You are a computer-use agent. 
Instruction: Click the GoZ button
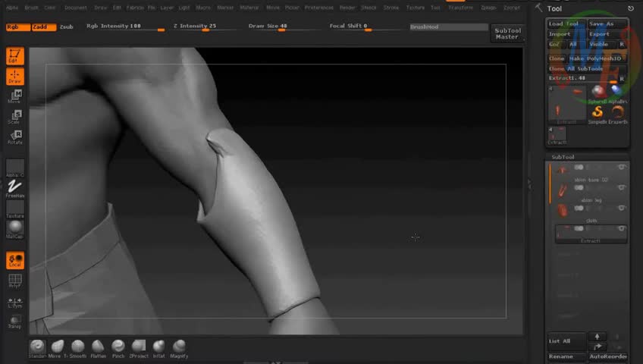coord(556,44)
